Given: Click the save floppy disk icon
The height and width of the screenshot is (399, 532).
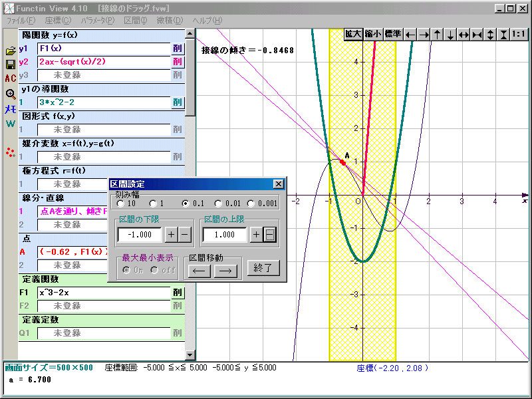Looking at the screenshot, I should (x=11, y=65).
